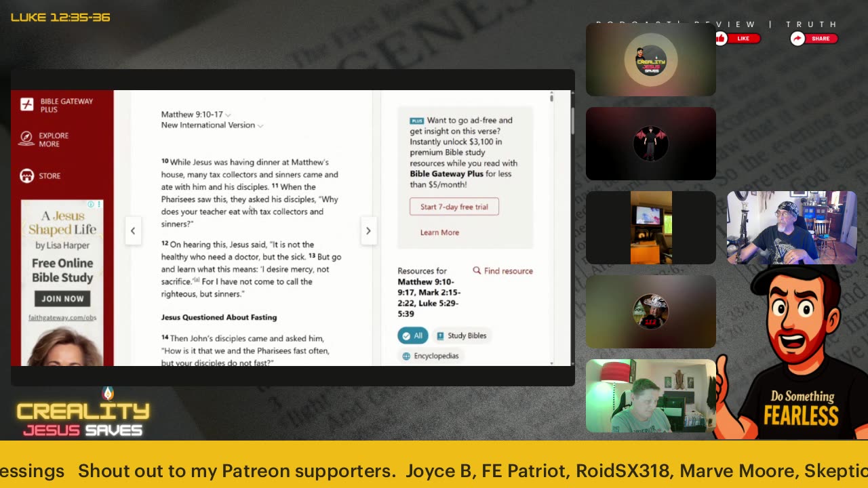Click Start 7-day free trial button
This screenshot has height=488, width=868.
point(454,207)
